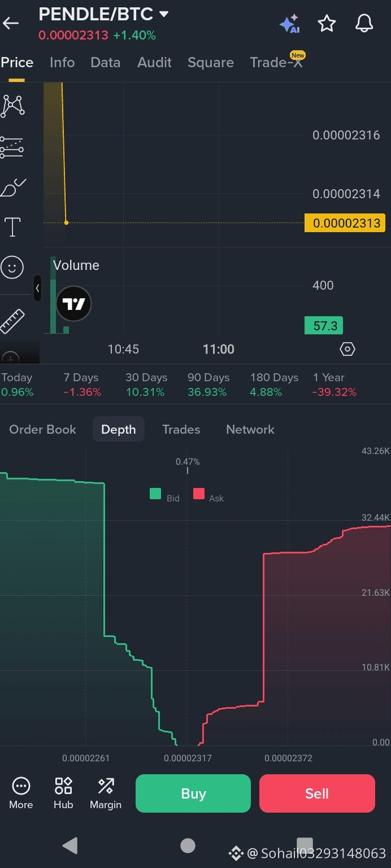Open the emoji sticker tool

[x=12, y=267]
